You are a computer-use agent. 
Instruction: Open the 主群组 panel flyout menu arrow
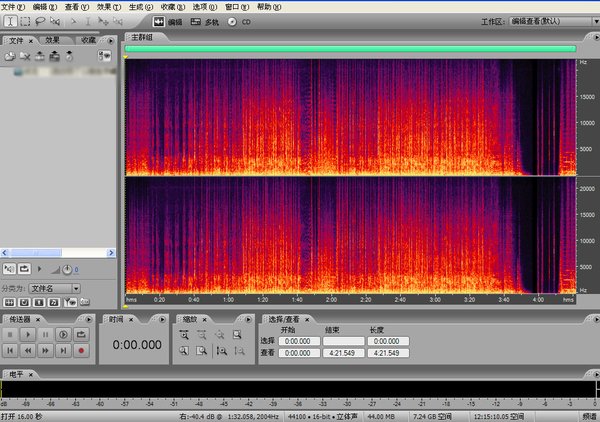coord(596,37)
